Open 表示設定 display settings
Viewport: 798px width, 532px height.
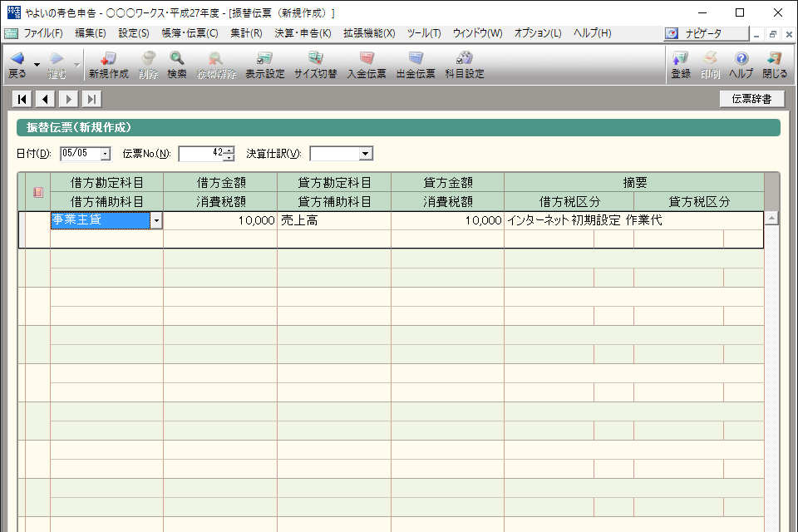264,65
